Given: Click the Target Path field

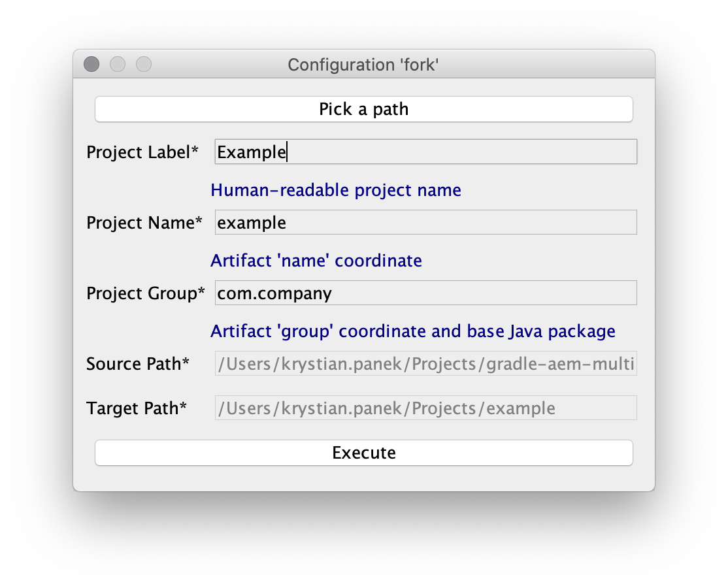Looking at the screenshot, I should 425,408.
